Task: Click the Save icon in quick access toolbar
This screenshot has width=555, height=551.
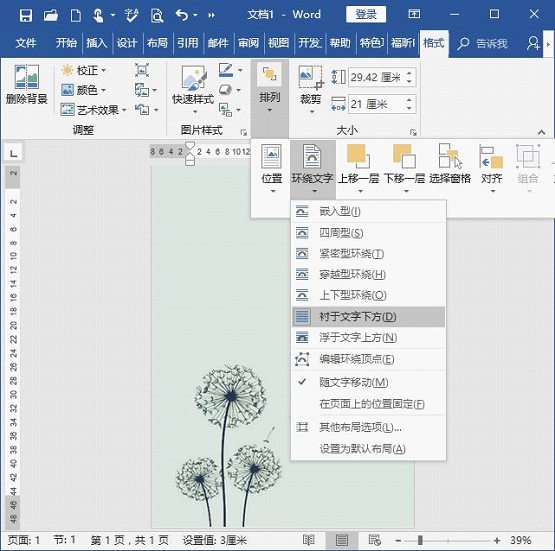Action: pos(25,16)
